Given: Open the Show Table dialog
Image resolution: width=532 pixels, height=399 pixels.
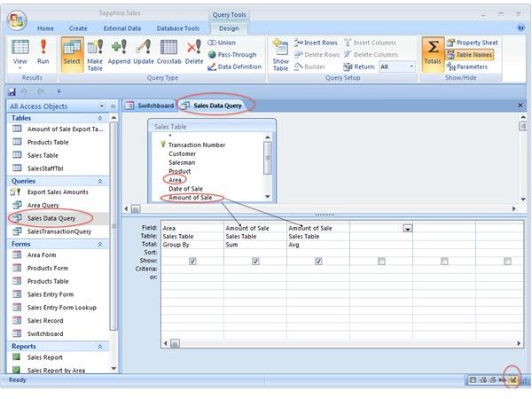Looking at the screenshot, I should click(280, 55).
